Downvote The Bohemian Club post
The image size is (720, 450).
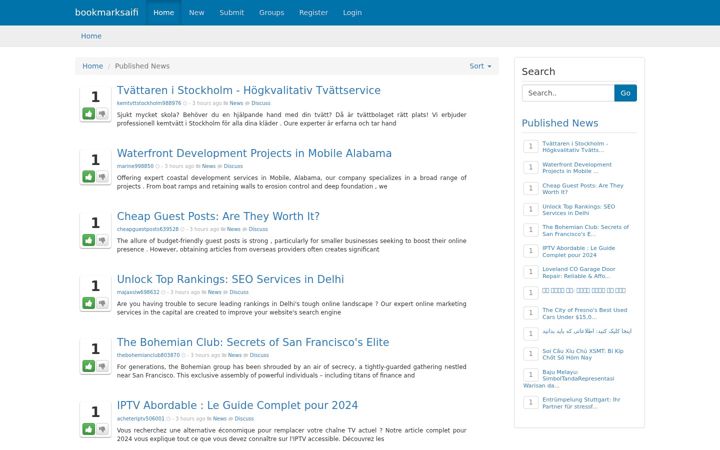(x=102, y=366)
